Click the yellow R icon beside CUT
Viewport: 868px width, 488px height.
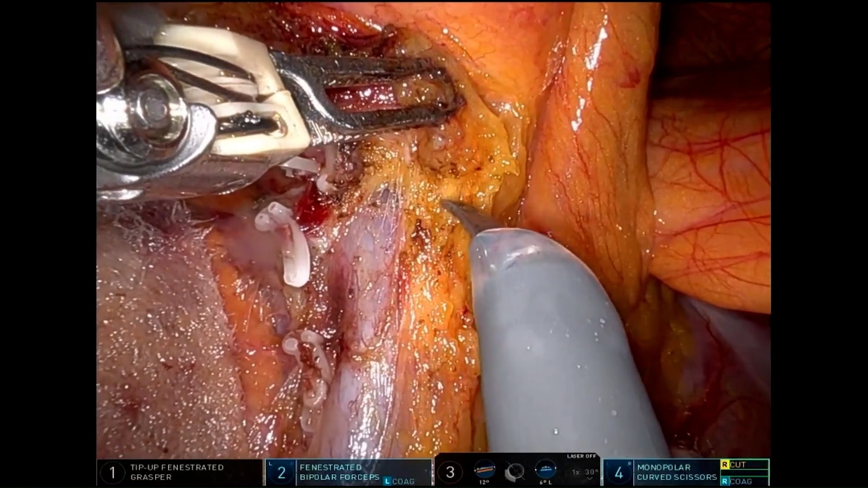click(725, 465)
